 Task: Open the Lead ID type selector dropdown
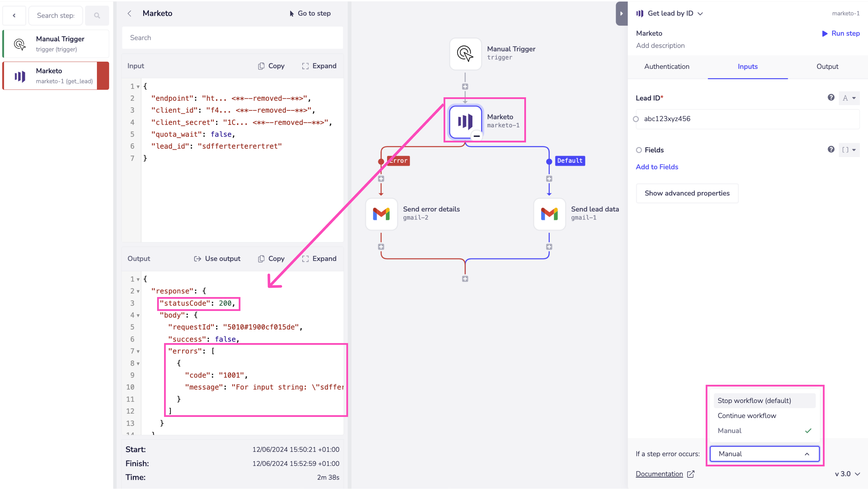coord(849,98)
